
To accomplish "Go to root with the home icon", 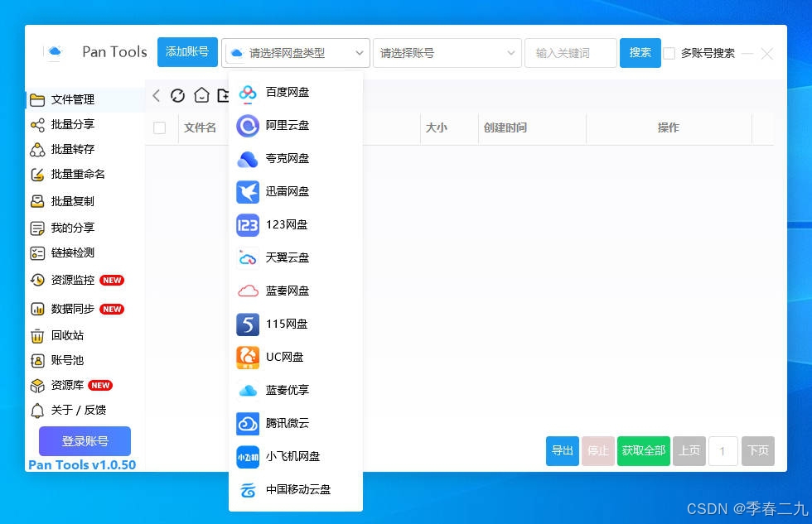I will coord(201,95).
